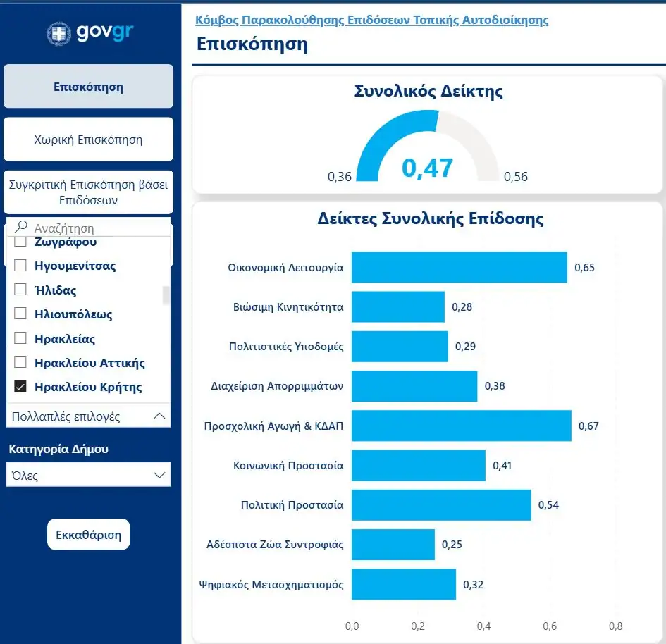Check the Ηρακλείου Αττικής checkbox
The width and height of the screenshot is (666, 644).
point(20,363)
